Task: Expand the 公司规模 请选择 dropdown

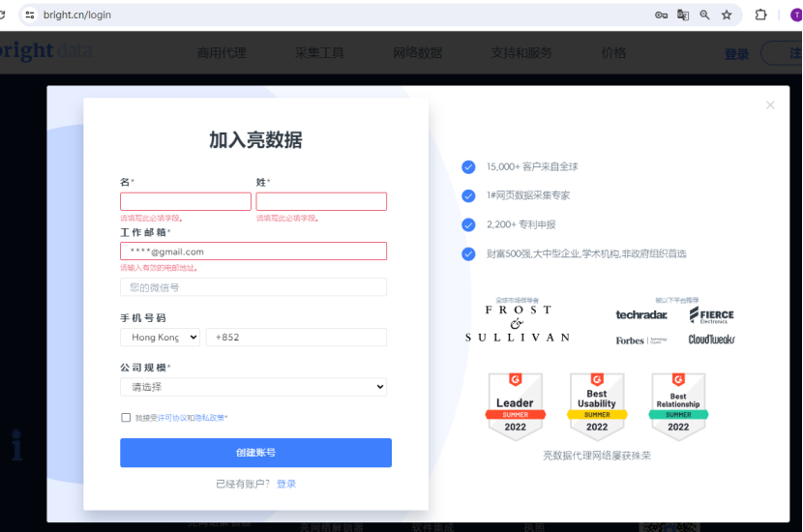Action: click(x=253, y=387)
